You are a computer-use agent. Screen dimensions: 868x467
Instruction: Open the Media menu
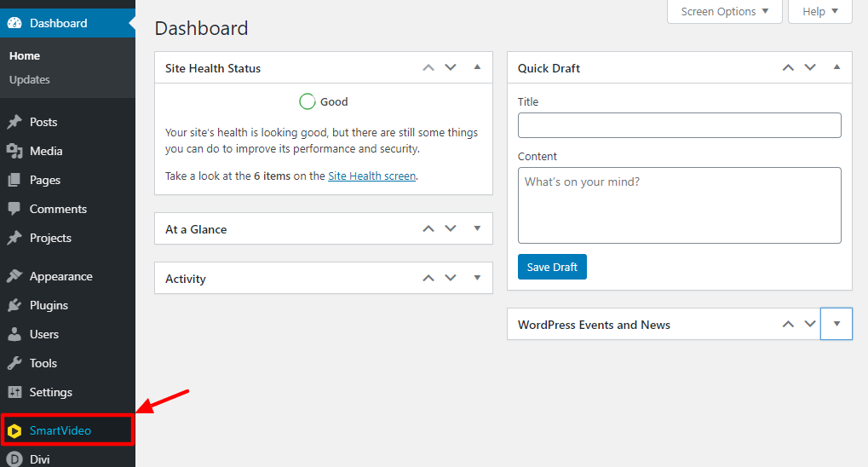click(x=67, y=151)
